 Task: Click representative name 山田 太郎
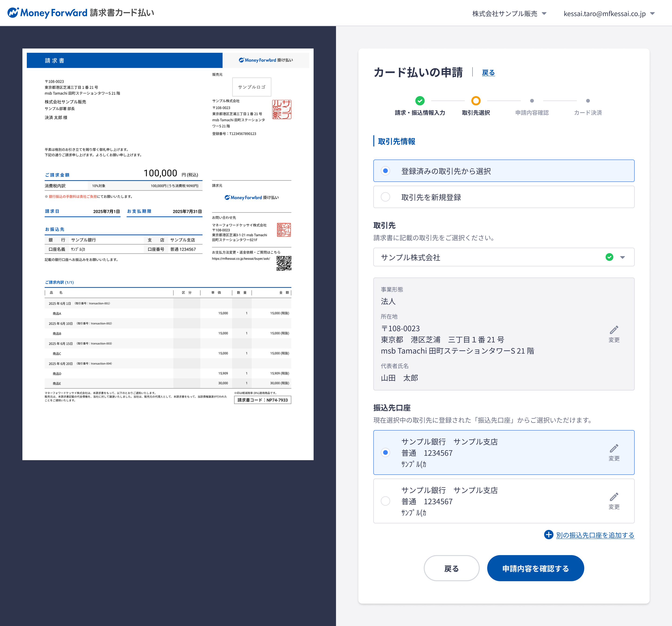[x=399, y=378]
